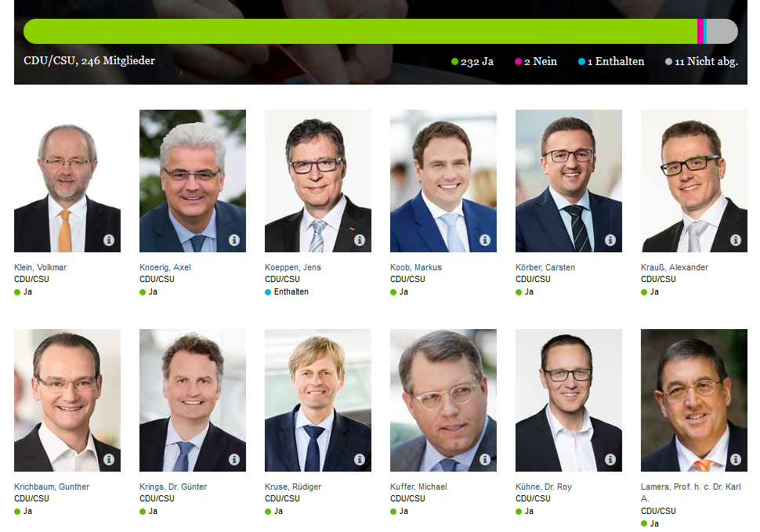The width and height of the screenshot is (760, 532).
Task: Open info icon on Axel Knoerig's photo
Action: [x=234, y=240]
